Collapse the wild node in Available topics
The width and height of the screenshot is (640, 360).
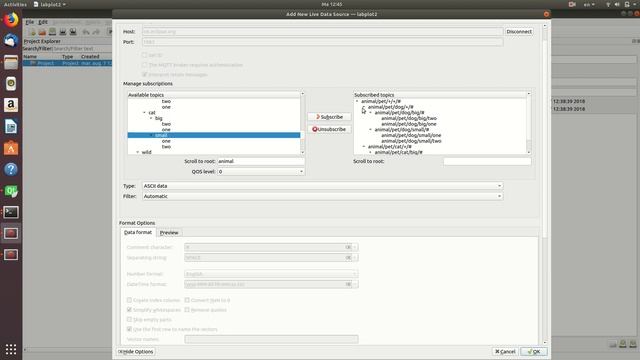point(138,152)
